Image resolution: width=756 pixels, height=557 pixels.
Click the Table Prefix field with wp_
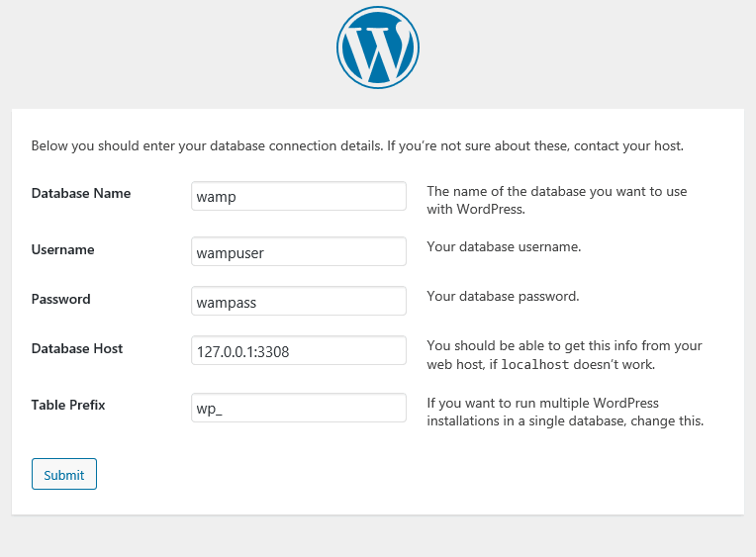point(299,408)
